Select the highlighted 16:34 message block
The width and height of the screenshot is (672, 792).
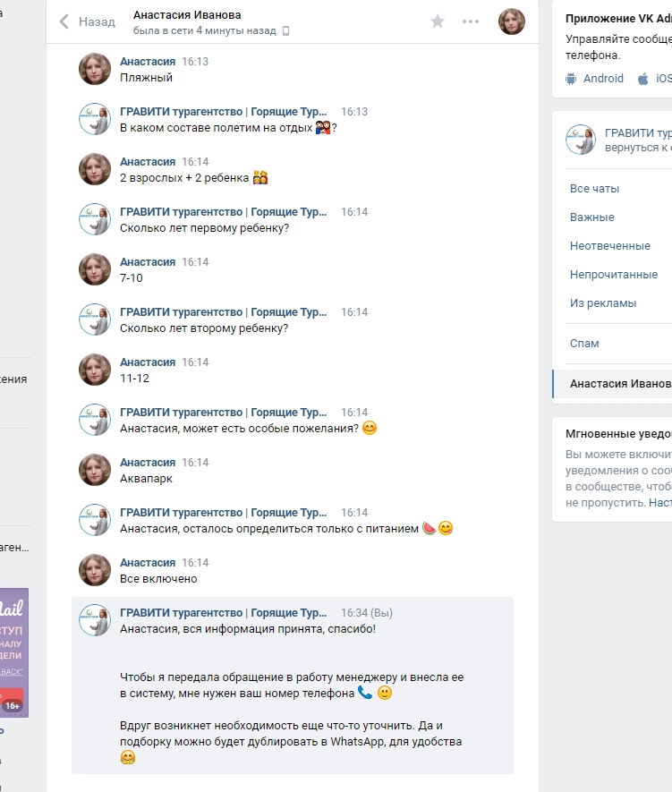293,686
